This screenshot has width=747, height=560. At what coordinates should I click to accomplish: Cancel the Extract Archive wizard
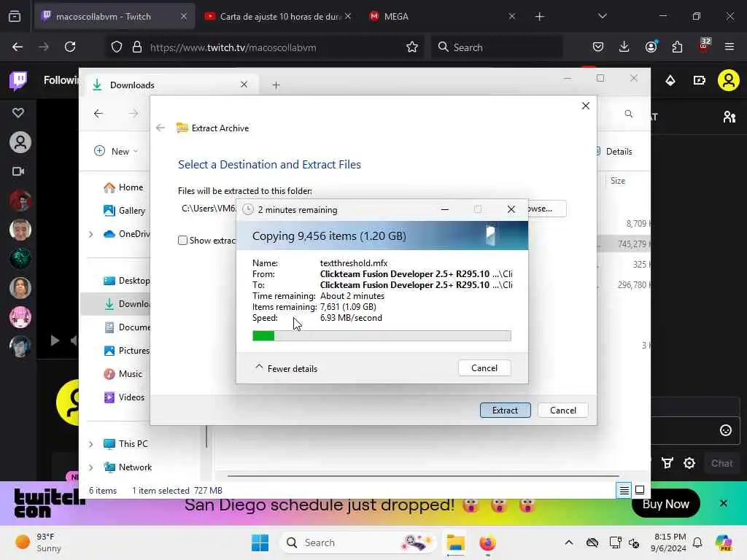coord(562,410)
